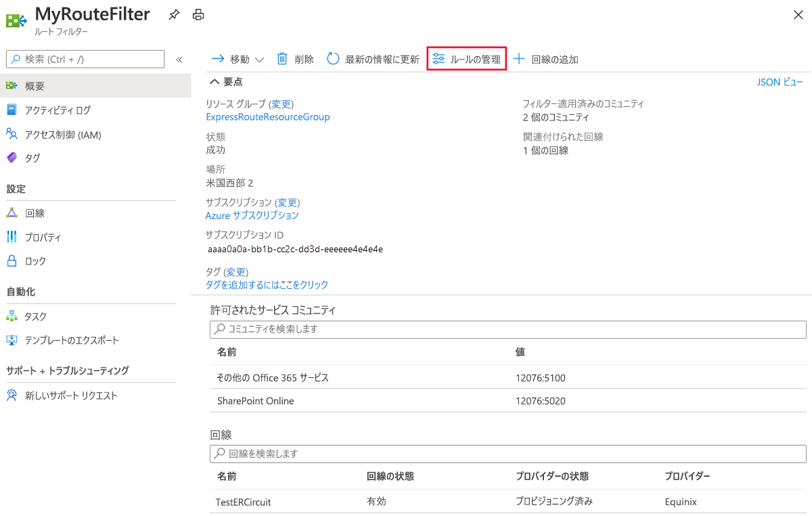Click the 削除 delete button
Screen dimensions: 812x516
pos(296,59)
